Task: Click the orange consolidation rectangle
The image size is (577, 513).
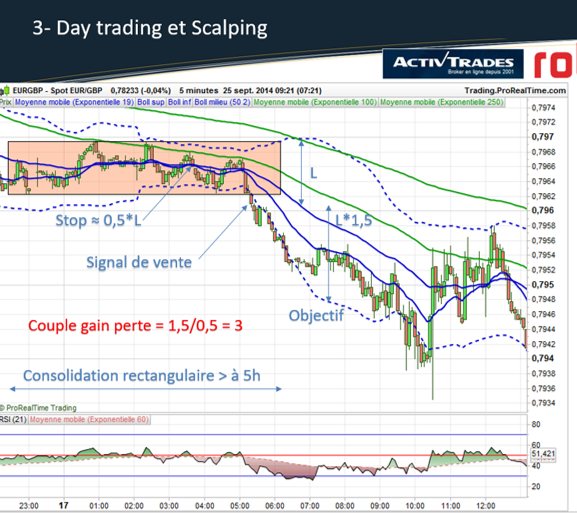Action: [x=144, y=168]
